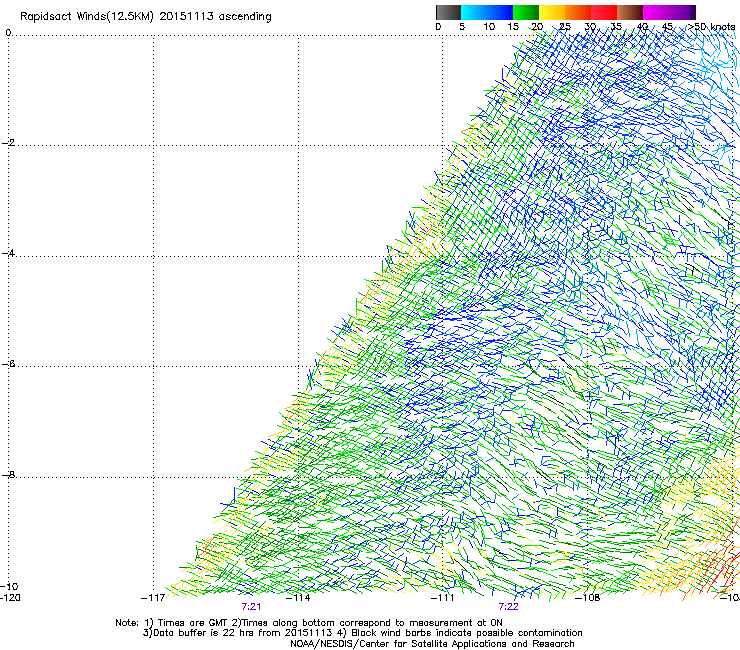Click the red 30-35 knots legend swatch
Viewport: 740px width, 650px height.
(x=604, y=12)
